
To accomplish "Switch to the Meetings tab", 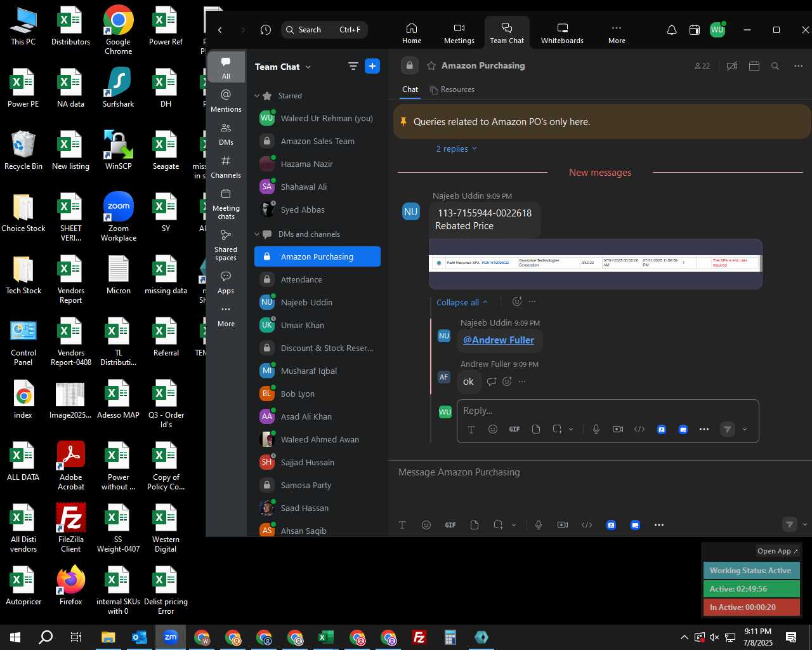I will [x=459, y=33].
